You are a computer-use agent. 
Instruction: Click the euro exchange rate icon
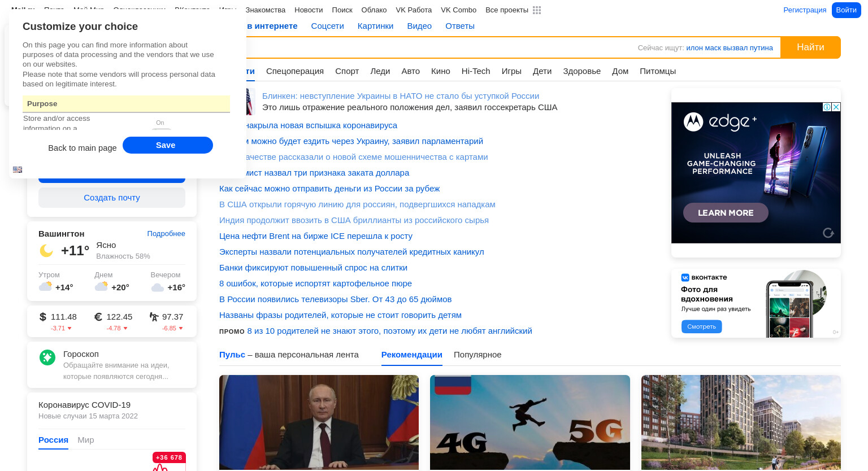tap(98, 317)
